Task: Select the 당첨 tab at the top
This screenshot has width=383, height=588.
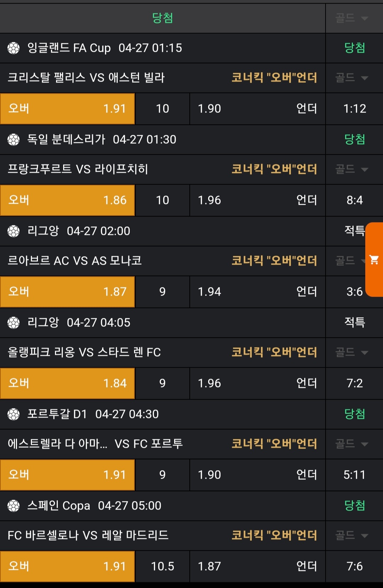Action: pos(162,18)
